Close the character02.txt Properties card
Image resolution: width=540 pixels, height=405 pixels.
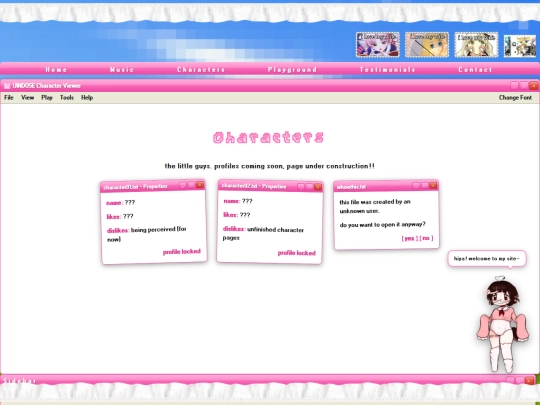click(318, 187)
